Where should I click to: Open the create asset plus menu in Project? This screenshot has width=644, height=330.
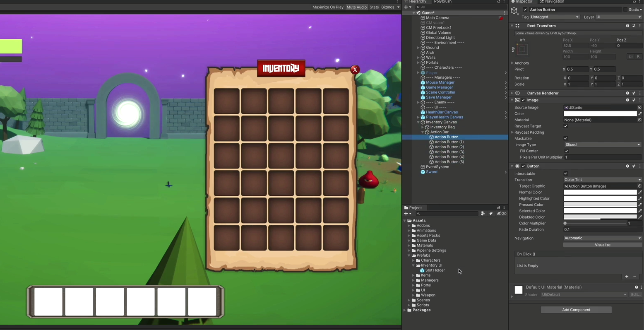pos(406,213)
